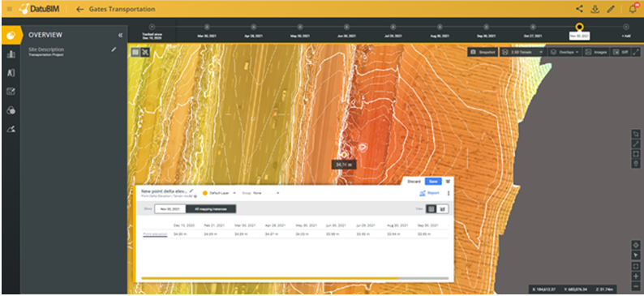The image size is (644, 296).
Task: Select the Aug 30, 2021 timeline marker
Action: pyautogui.click(x=439, y=27)
